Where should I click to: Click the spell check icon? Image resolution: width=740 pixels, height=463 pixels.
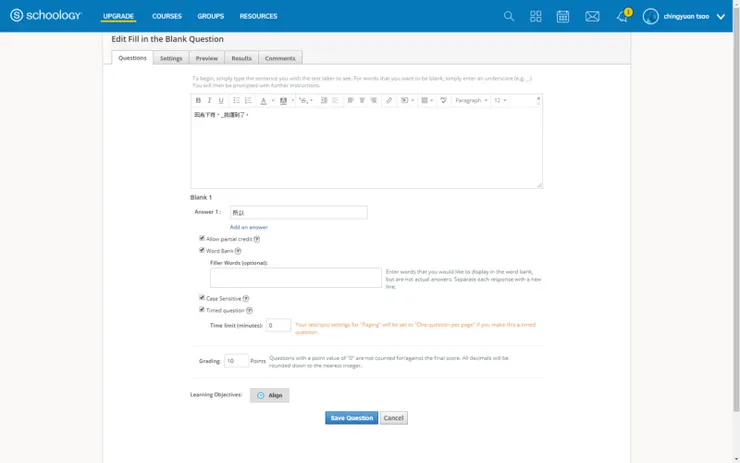pos(443,100)
